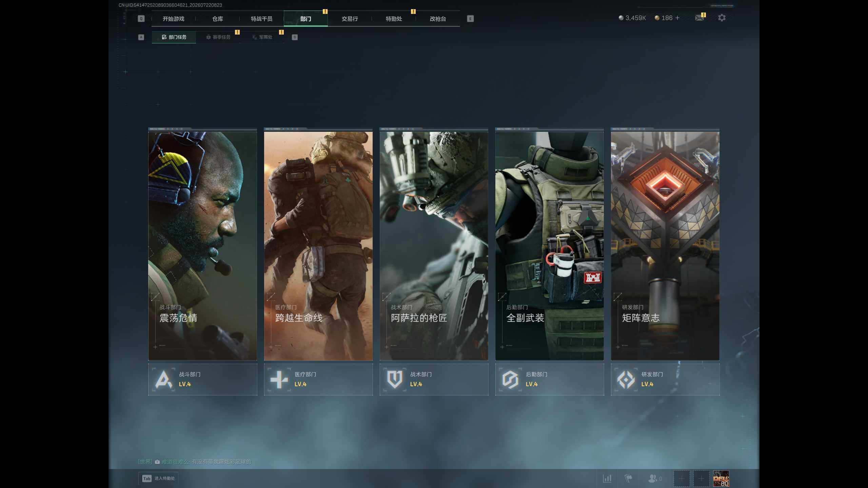Click the 阿萨拉的枪匠 title text
The image size is (868, 488).
click(419, 318)
